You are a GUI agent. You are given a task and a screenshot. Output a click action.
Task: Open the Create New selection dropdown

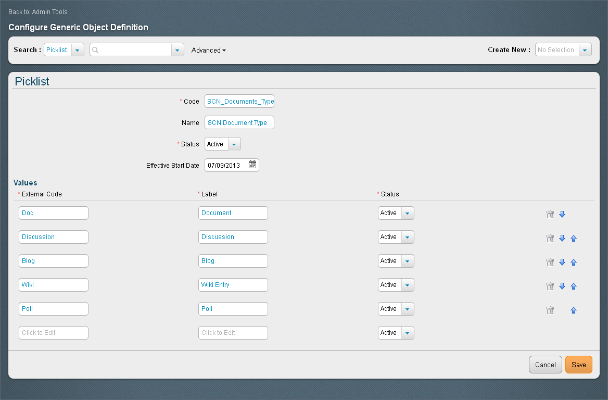point(585,50)
